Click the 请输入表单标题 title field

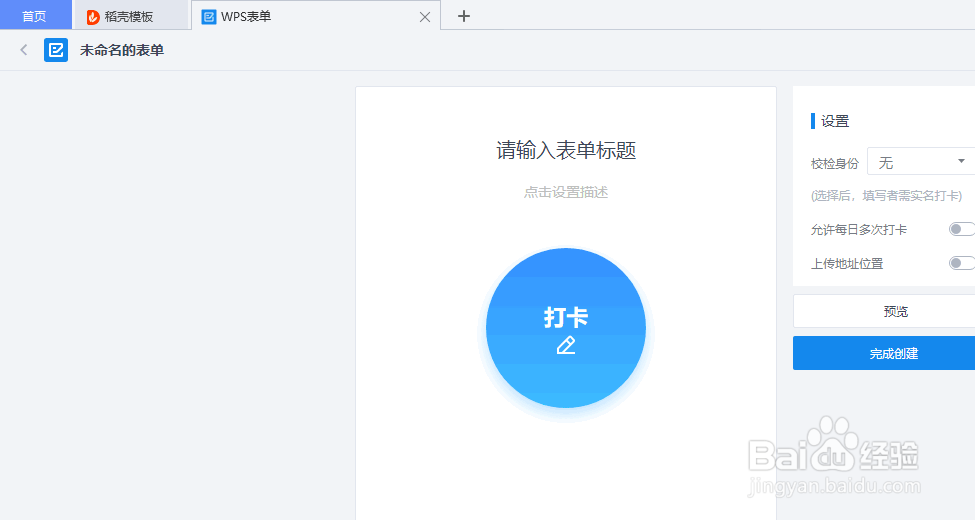[x=566, y=150]
